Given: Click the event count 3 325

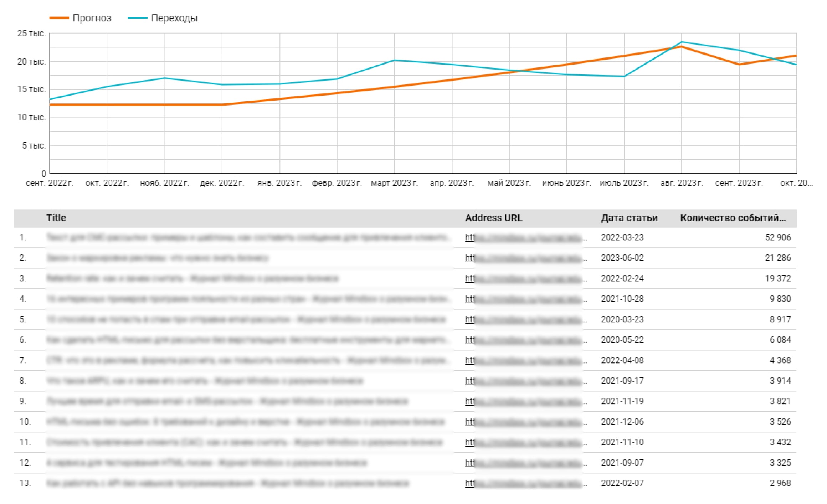Looking at the screenshot, I should 780,463.
